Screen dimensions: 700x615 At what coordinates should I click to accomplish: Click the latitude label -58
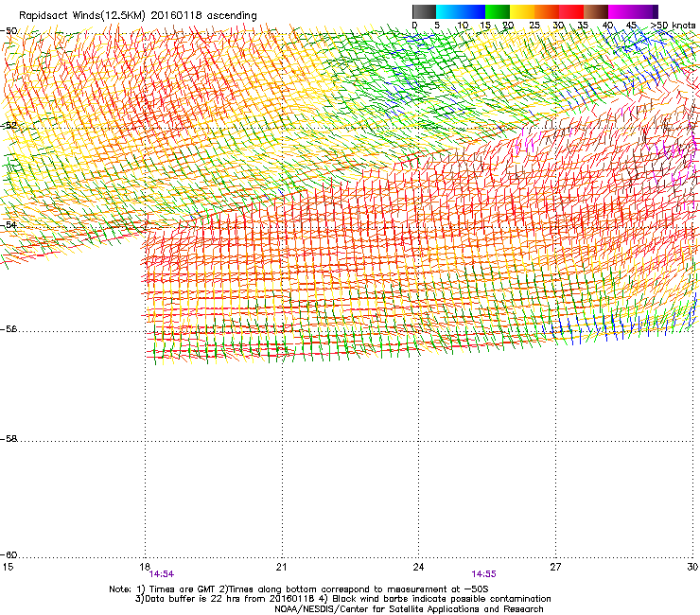tap(9, 439)
